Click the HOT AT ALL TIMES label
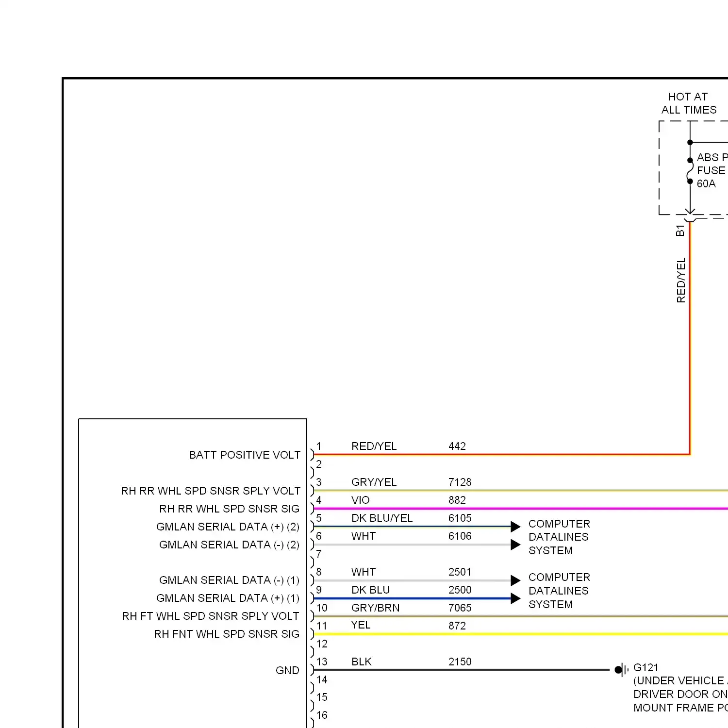 tap(689, 103)
